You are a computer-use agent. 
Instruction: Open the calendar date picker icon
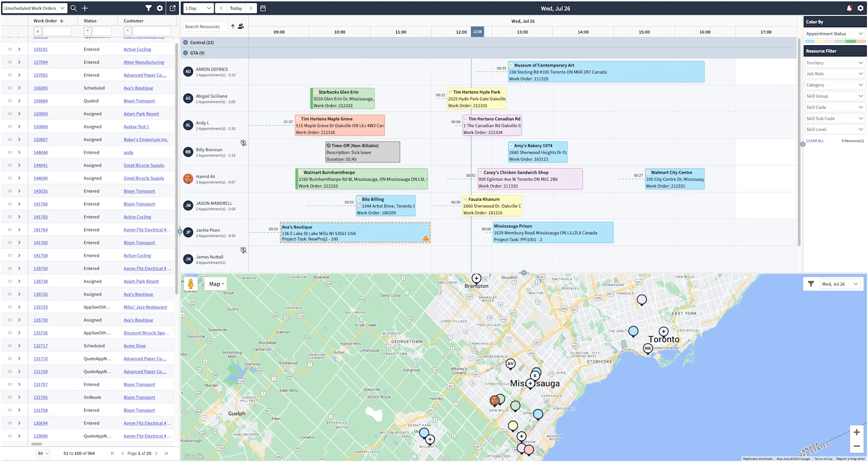[x=263, y=8]
